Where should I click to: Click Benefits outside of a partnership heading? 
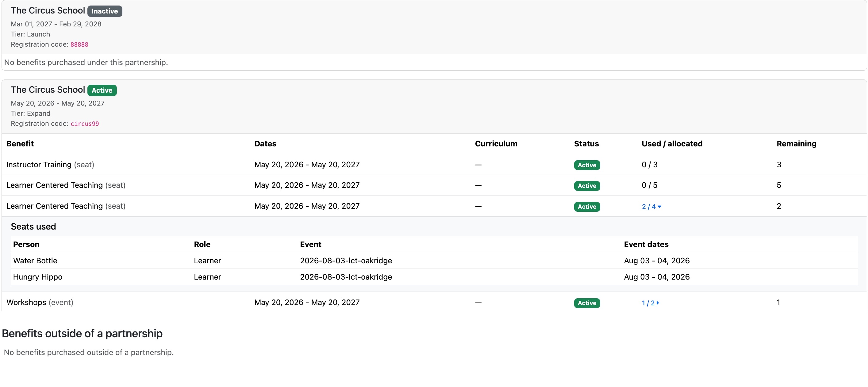coord(82,333)
